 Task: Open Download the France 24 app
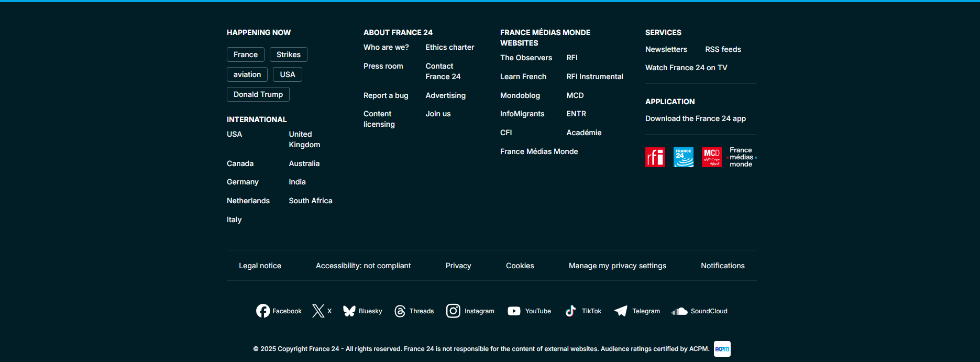tap(696, 118)
